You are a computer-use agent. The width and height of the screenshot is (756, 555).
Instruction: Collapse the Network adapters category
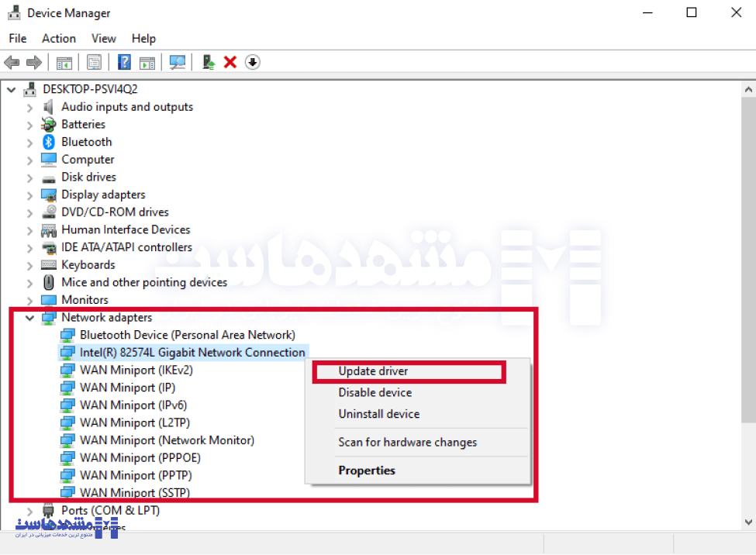point(29,317)
